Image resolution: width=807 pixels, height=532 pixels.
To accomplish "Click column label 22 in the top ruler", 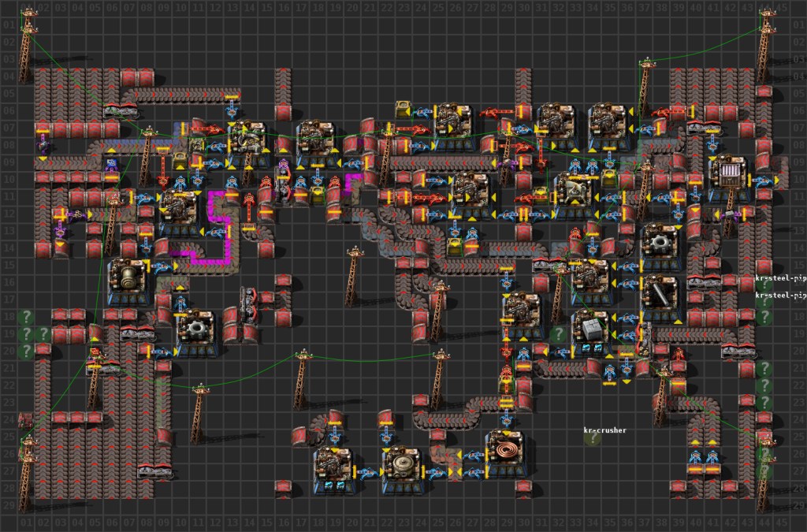I will tap(386, 7).
